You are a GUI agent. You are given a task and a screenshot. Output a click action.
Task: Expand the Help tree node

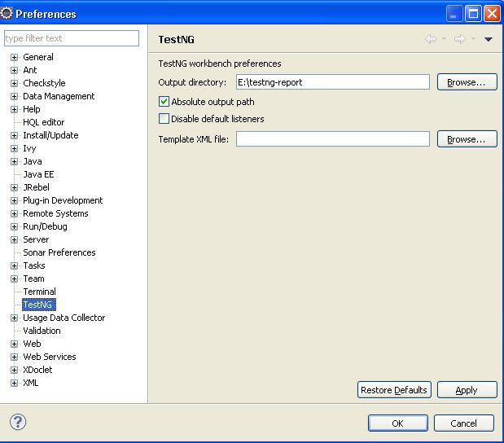pyautogui.click(x=14, y=109)
